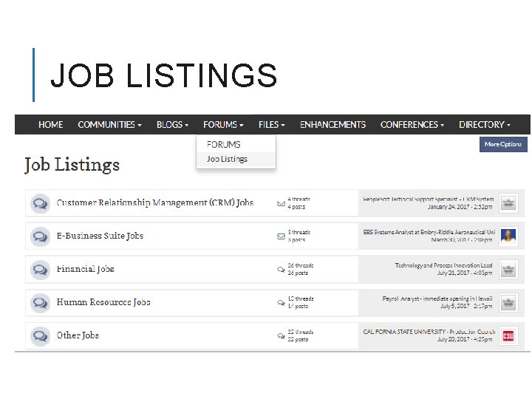Select Job Listings in the Forums submenu
The image size is (532, 399).
click(x=227, y=160)
